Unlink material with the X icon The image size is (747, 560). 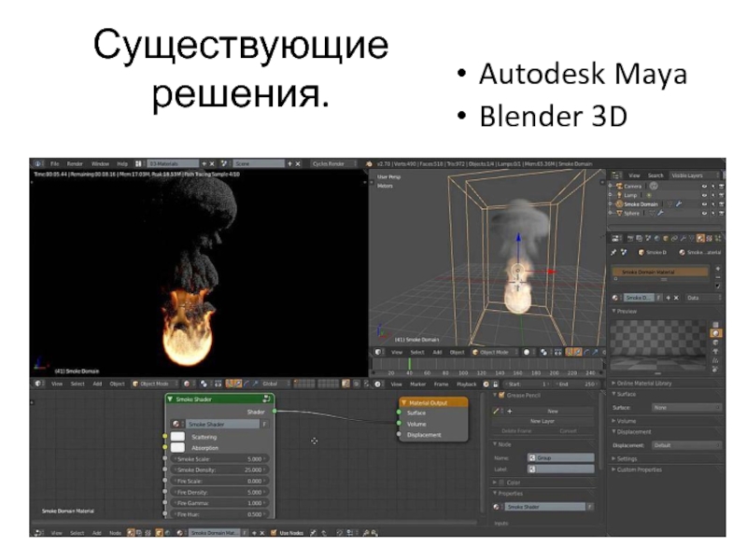(676, 298)
